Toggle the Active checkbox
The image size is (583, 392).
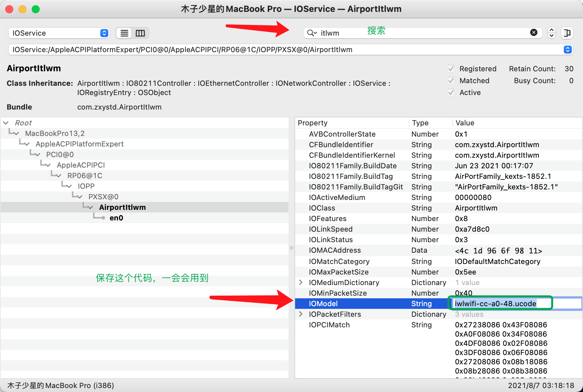pos(451,92)
